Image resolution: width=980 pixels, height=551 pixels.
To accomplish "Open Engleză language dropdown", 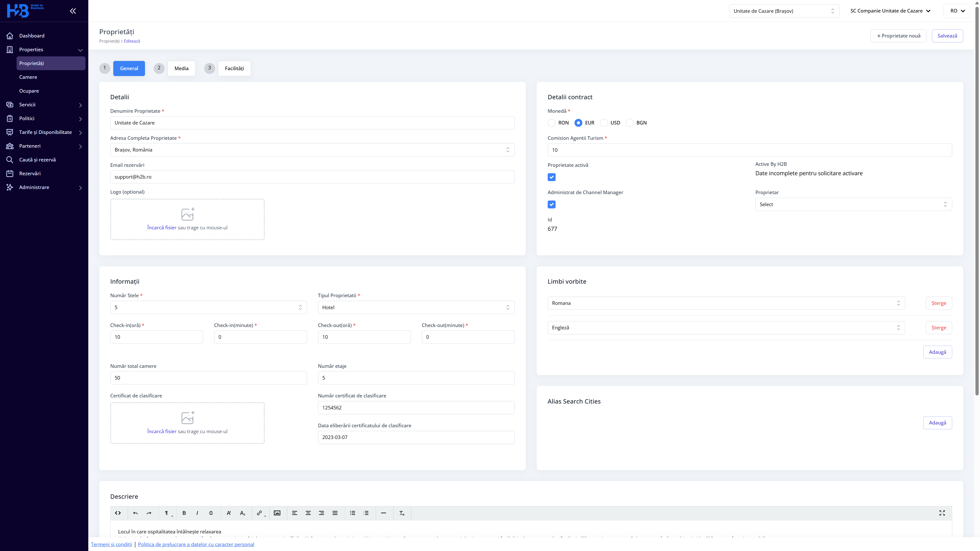I will pos(726,327).
